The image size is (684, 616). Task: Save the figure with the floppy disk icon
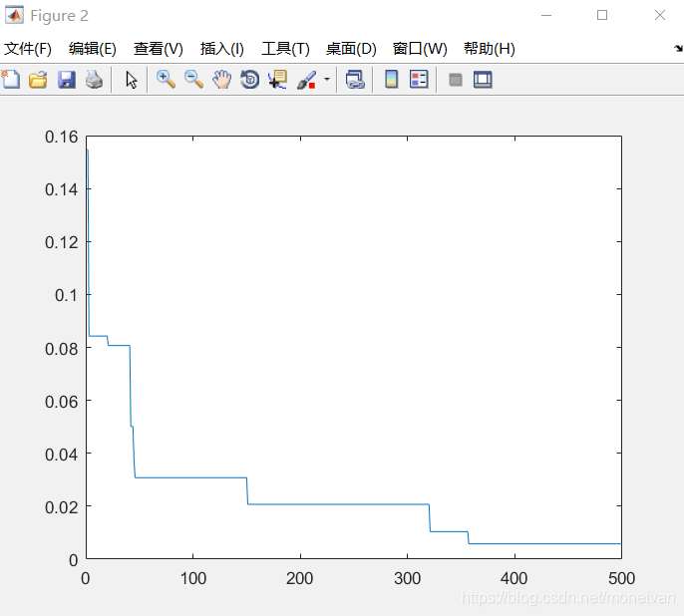coord(66,80)
